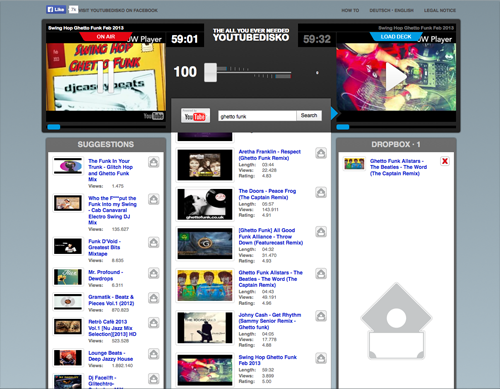This screenshot has width=500, height=389.
Task: Play the right deck video
Action: pos(396,77)
